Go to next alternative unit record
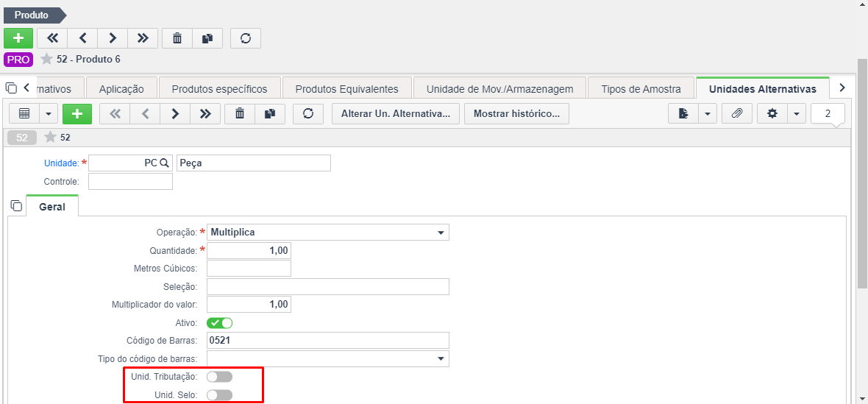The height and width of the screenshot is (404, 868). click(175, 113)
